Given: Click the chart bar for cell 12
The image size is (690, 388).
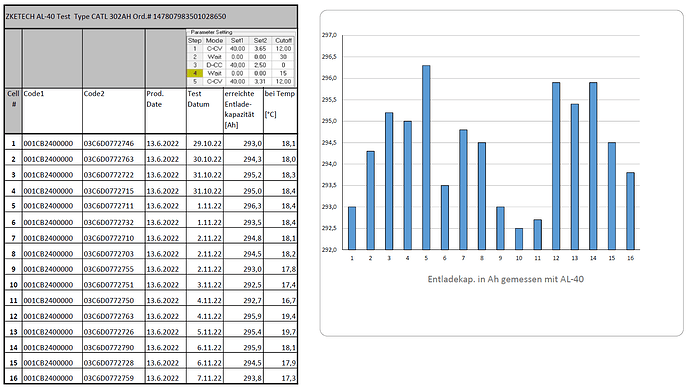Looking at the screenshot, I should 556,166.
